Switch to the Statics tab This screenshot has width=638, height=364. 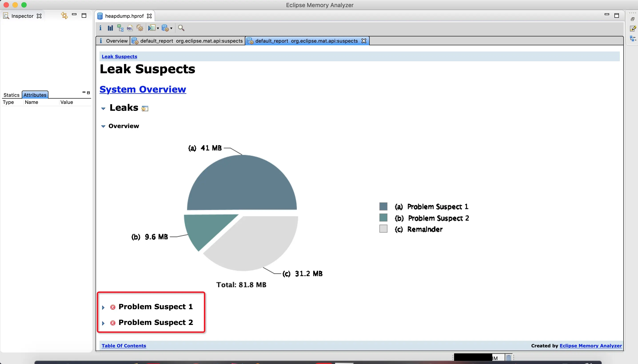pyautogui.click(x=11, y=95)
